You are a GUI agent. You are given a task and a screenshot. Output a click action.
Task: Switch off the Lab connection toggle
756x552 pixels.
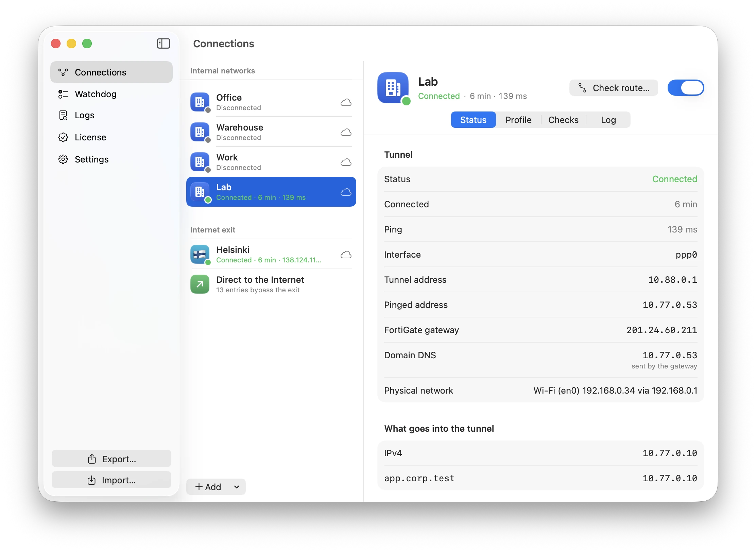pyautogui.click(x=686, y=88)
